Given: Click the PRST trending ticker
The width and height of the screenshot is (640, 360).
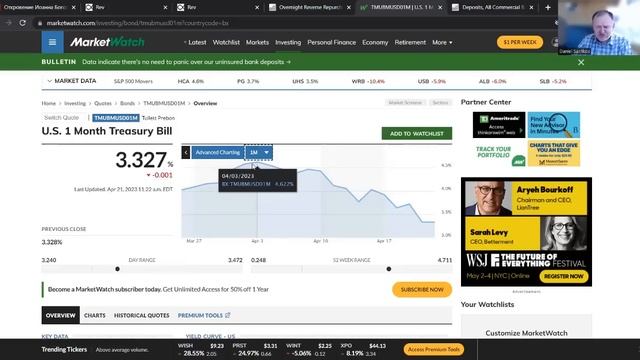Looking at the screenshot, I should [x=255, y=349].
